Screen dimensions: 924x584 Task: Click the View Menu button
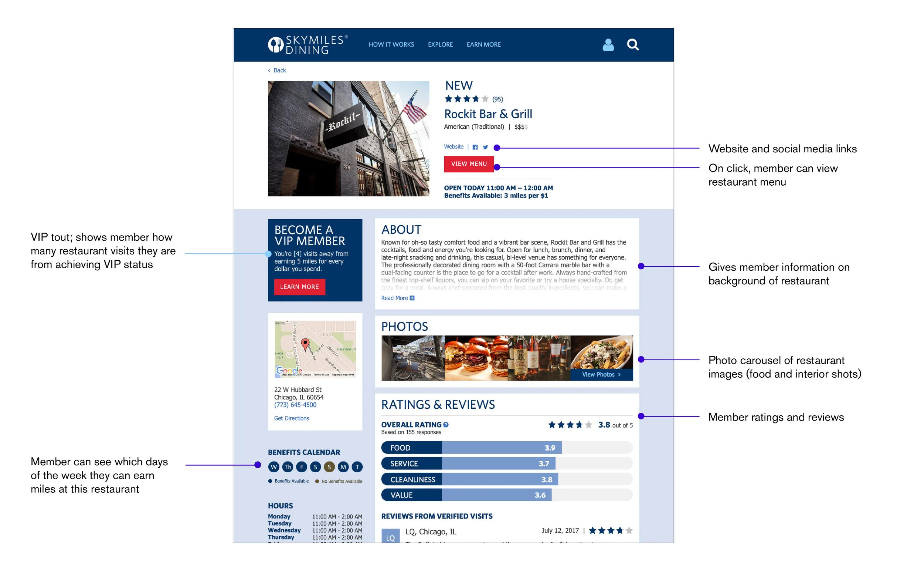pyautogui.click(x=469, y=164)
